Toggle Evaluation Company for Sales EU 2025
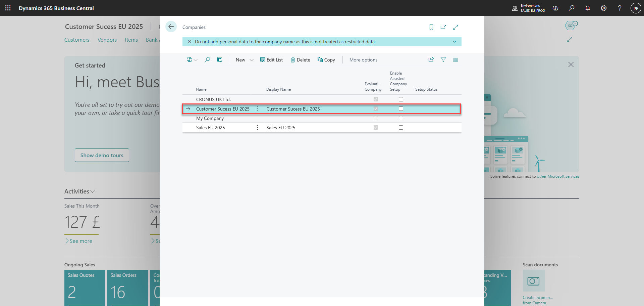 tap(376, 128)
